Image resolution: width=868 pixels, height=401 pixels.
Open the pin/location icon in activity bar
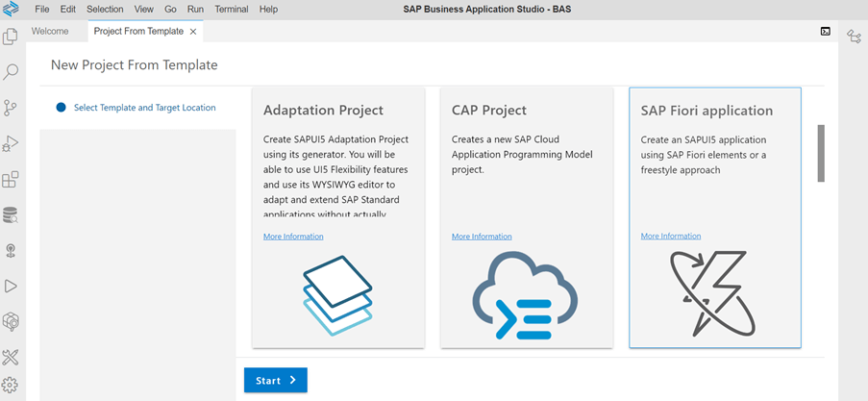(x=11, y=250)
